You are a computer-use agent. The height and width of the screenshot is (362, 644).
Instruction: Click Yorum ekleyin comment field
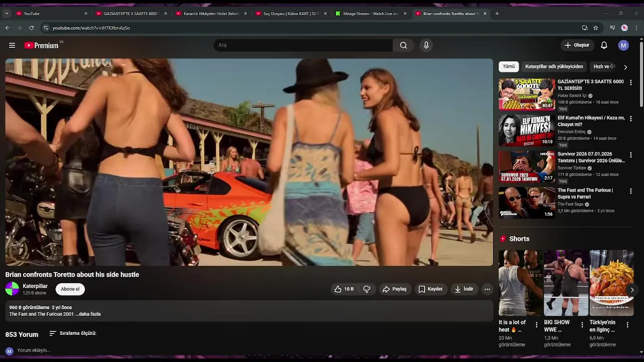click(x=34, y=350)
